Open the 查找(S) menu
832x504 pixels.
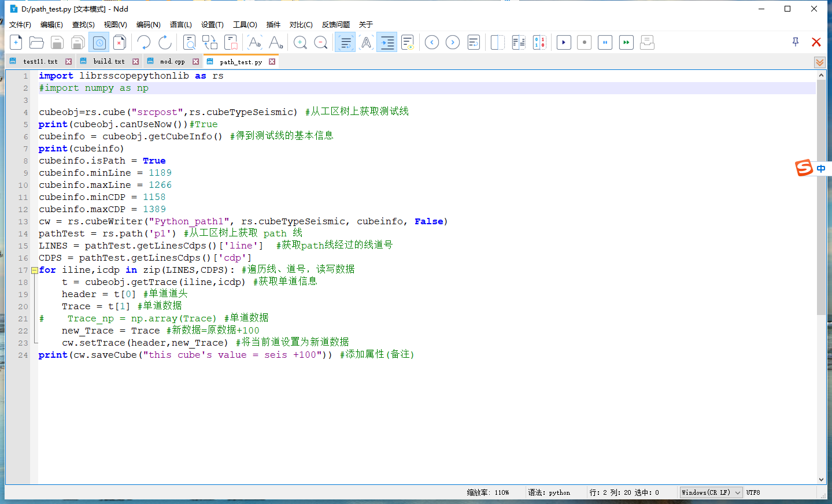tap(83, 24)
